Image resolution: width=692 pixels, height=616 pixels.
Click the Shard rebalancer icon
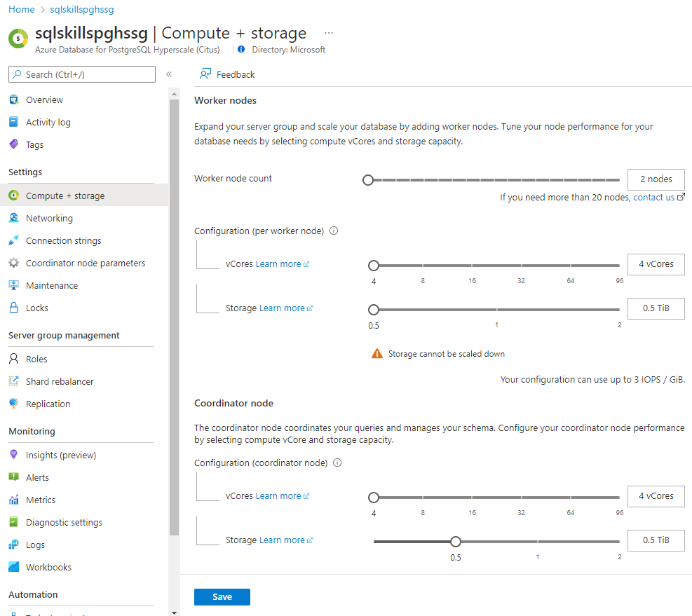point(13,381)
